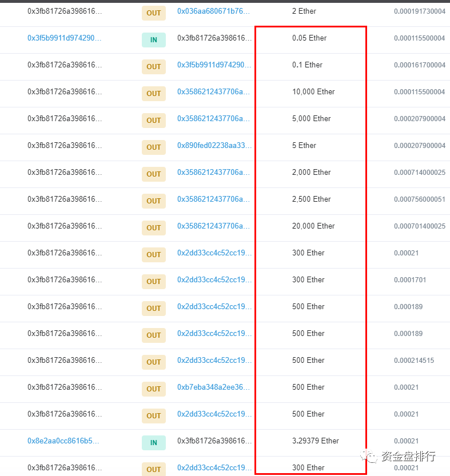This screenshot has height=476, width=450.
Task: Click the IN badge in the 3.29379 Ether row
Action: [x=153, y=443]
